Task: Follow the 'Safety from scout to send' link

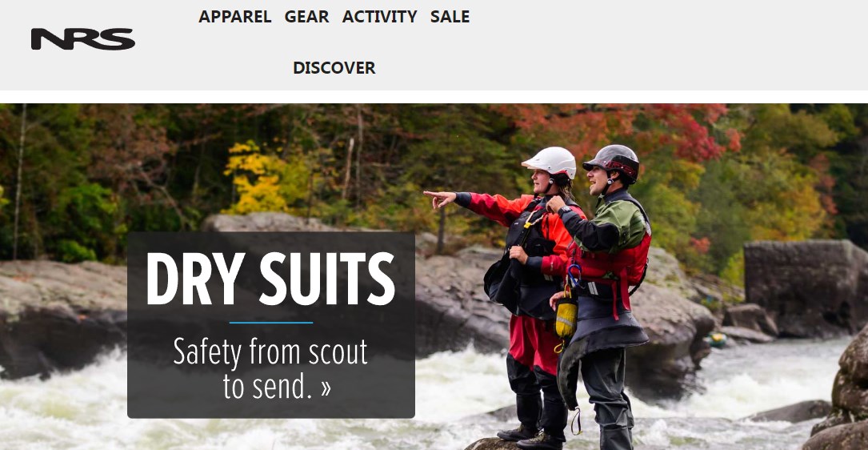Action: click(x=270, y=368)
